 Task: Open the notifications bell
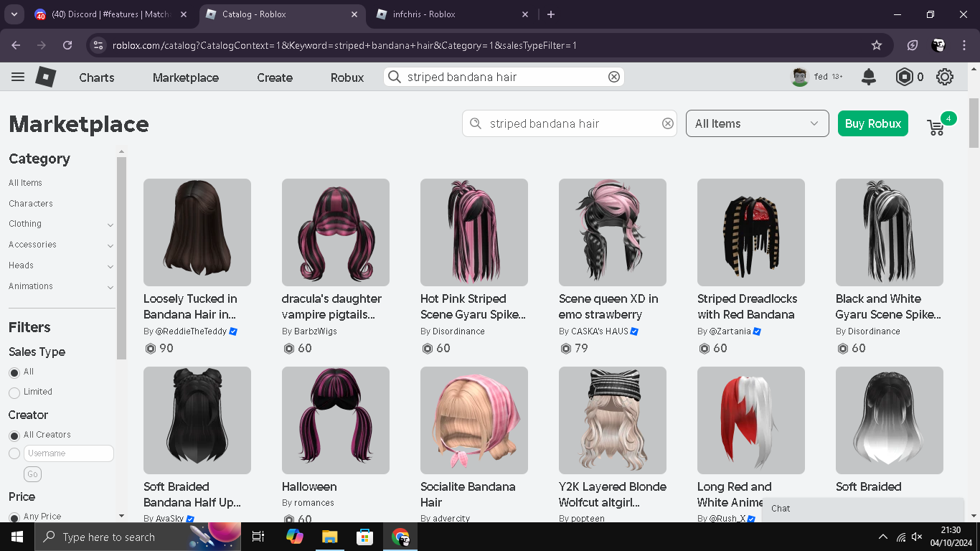click(x=869, y=77)
